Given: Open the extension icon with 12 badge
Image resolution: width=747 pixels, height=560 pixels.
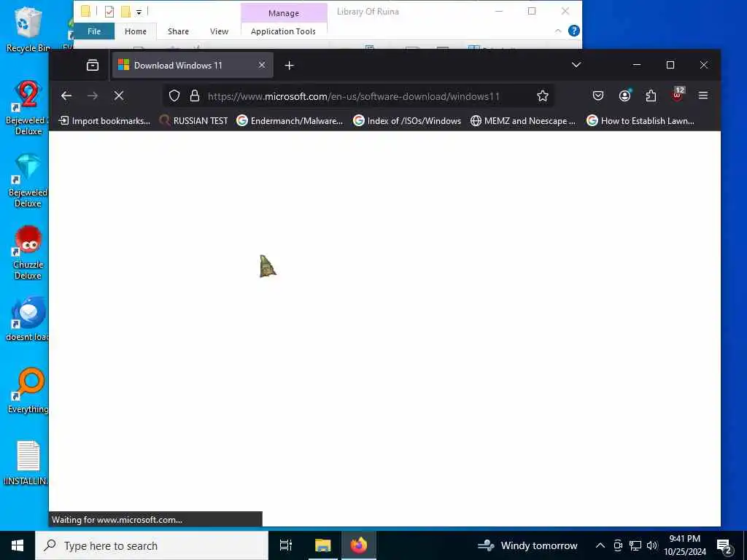Looking at the screenshot, I should [678, 95].
